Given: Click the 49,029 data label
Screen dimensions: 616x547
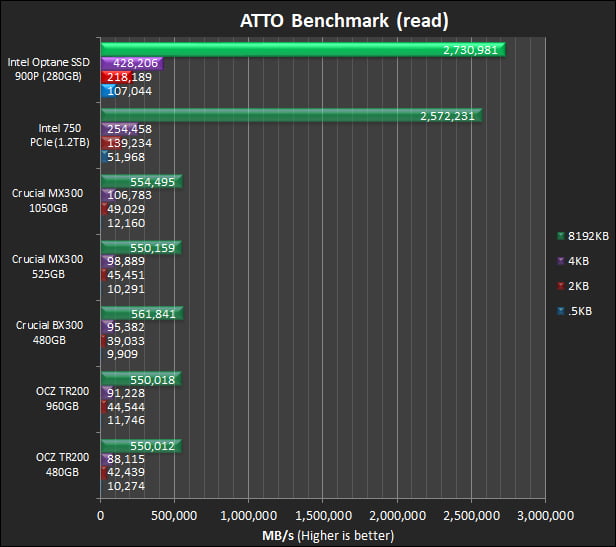Looking at the screenshot, I should 126,209.
